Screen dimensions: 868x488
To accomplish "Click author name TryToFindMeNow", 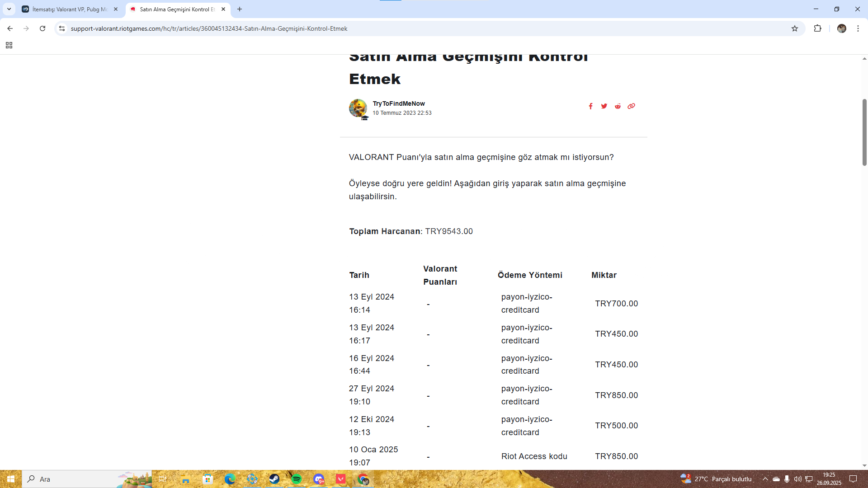I will [398, 103].
